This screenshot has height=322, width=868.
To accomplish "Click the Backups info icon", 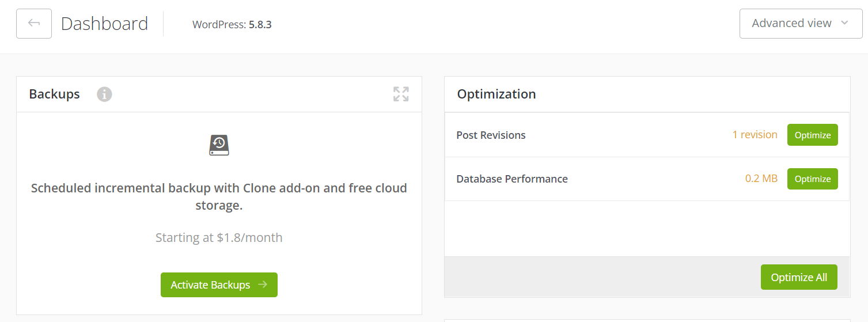I will (104, 94).
